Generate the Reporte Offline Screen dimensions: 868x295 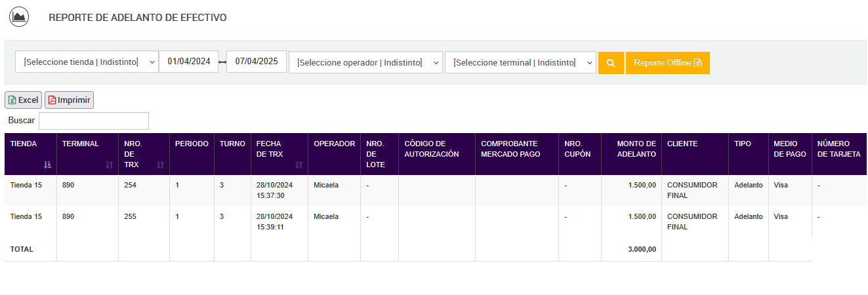pos(667,63)
